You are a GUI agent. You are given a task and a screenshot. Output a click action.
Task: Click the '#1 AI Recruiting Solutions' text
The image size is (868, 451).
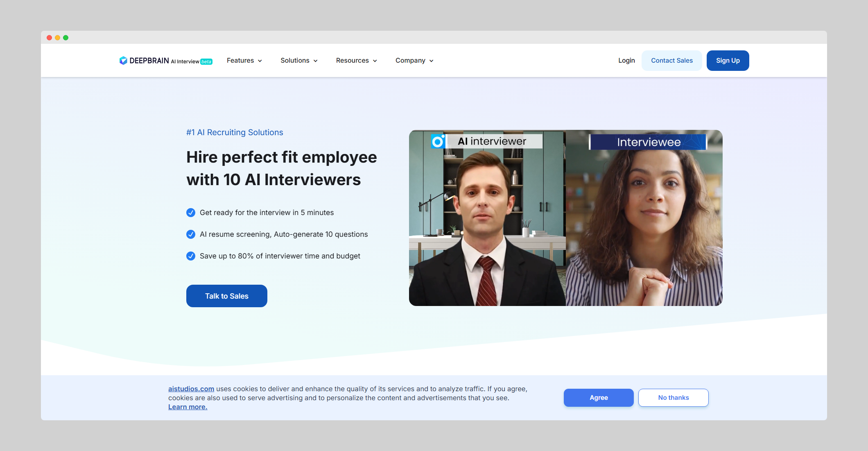[x=235, y=132]
